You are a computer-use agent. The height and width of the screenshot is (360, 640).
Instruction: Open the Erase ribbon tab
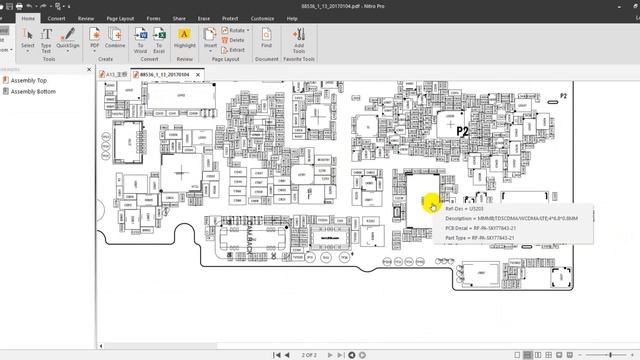(204, 18)
